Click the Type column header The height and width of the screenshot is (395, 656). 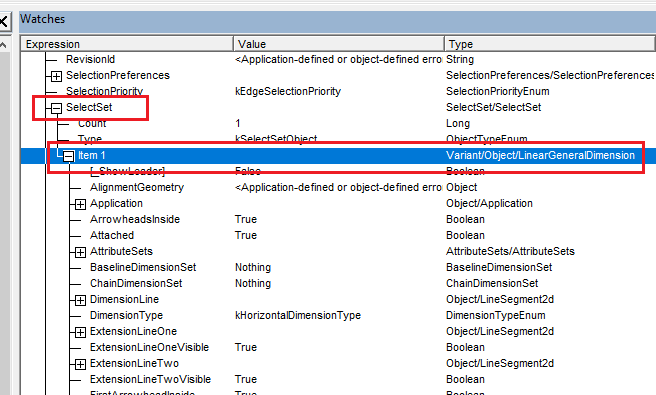549,44
